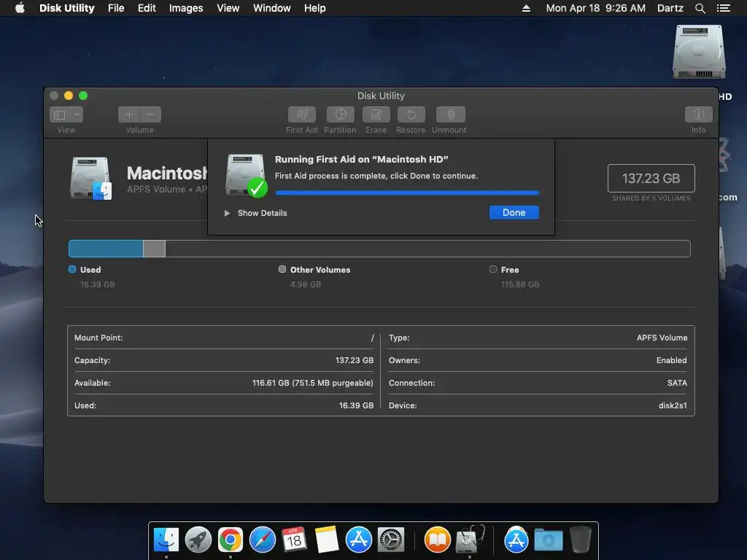This screenshot has height=560, width=747.
Task: Open the App Store icon next to the Downloads folder
Action: click(516, 540)
